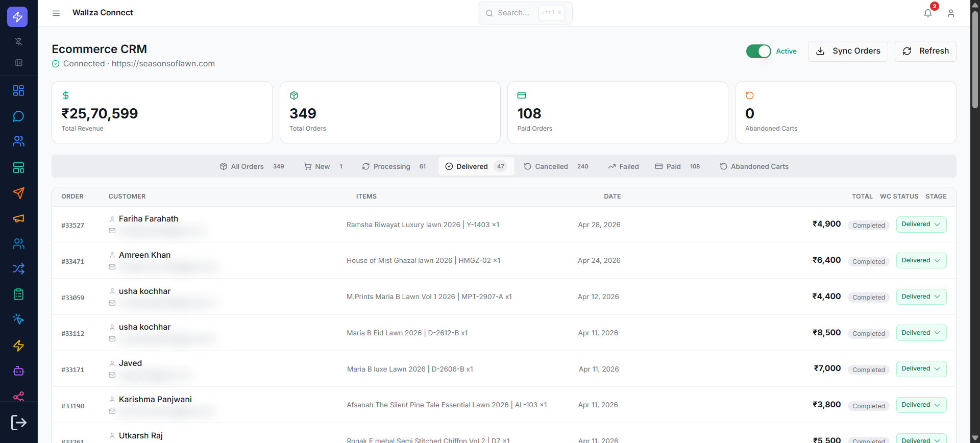Expand Delivered stage dropdown for order #33527
This screenshot has height=443, width=980.
point(921,225)
